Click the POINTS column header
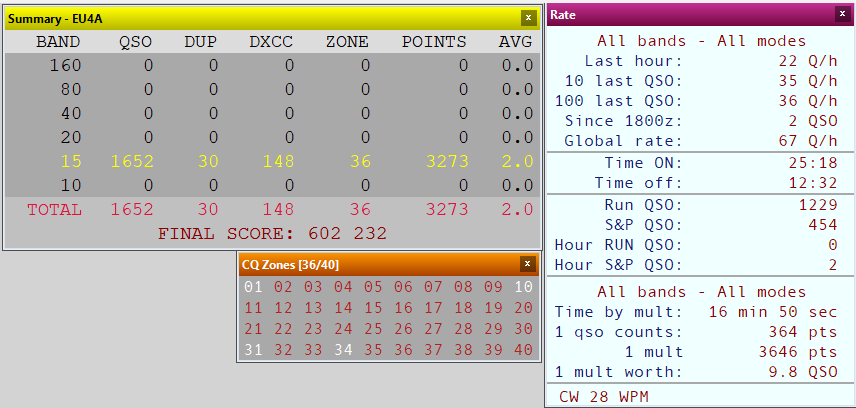The height and width of the screenshot is (408, 856). (434, 42)
